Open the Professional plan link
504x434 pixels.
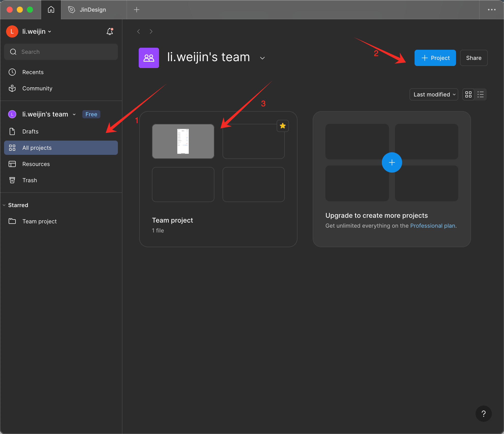[433, 226]
